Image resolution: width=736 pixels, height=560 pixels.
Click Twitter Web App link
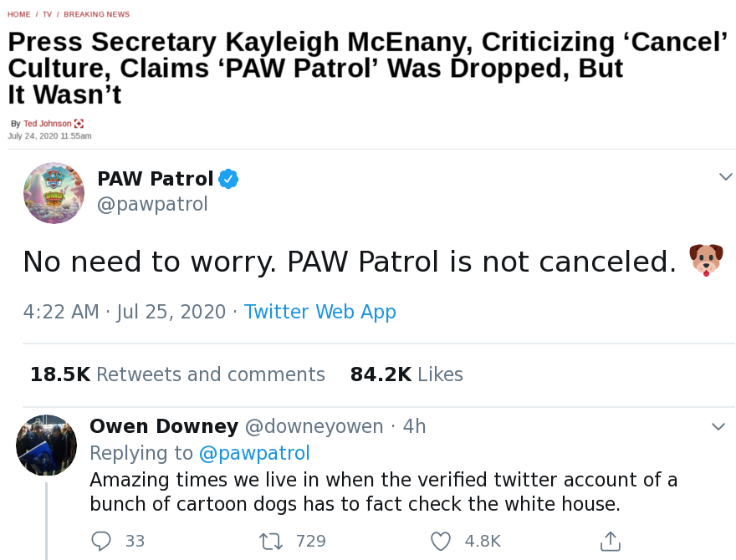[319, 312]
